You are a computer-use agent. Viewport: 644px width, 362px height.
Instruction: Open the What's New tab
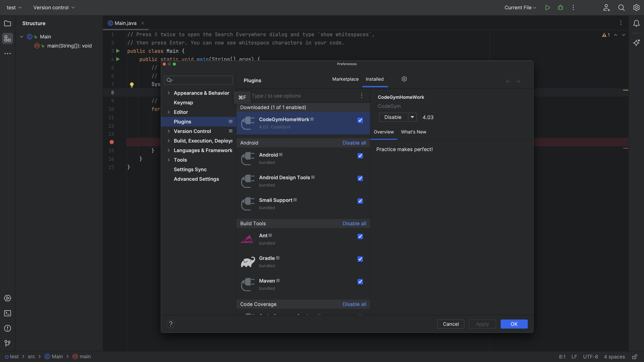[413, 132]
